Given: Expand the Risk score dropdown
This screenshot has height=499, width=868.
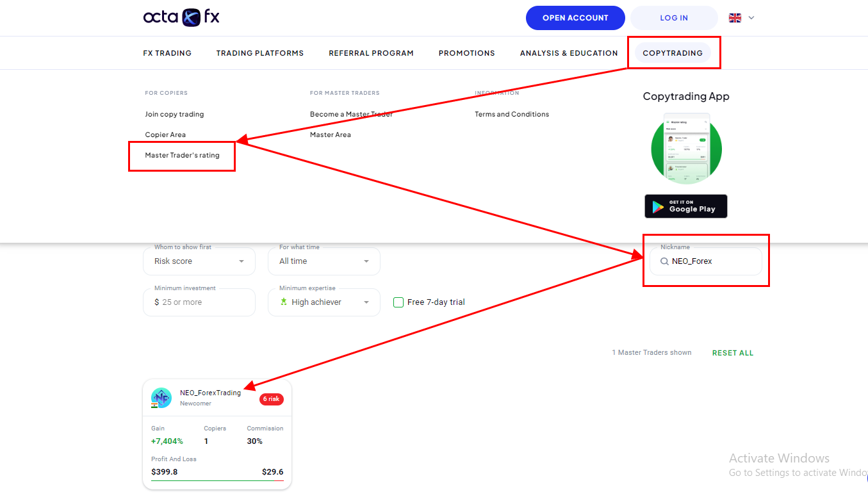Looking at the screenshot, I should (x=242, y=261).
